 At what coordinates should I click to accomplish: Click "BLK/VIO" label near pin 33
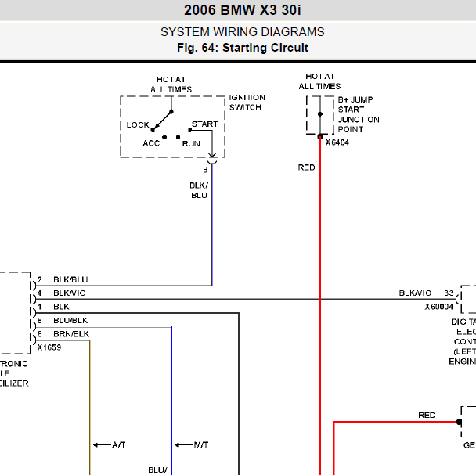click(x=415, y=293)
